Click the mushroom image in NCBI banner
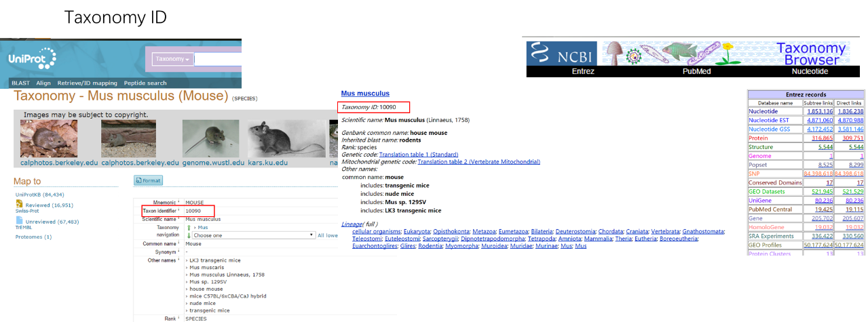The width and height of the screenshot is (868, 322). [616, 53]
